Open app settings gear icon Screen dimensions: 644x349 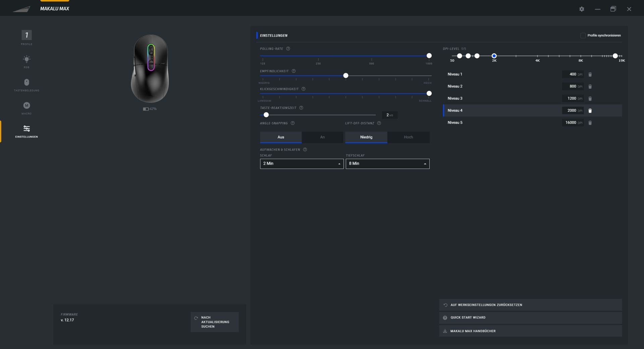(x=582, y=9)
